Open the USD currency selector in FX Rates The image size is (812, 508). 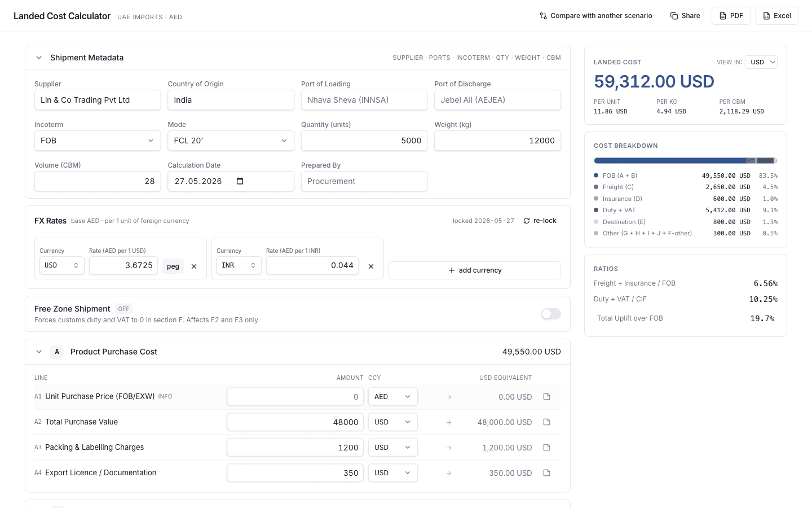[61, 265]
